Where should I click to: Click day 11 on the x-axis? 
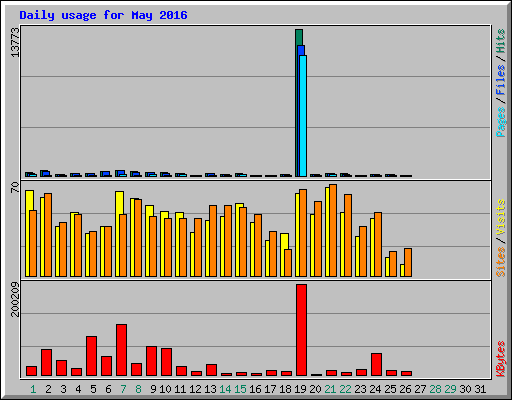click(x=180, y=389)
